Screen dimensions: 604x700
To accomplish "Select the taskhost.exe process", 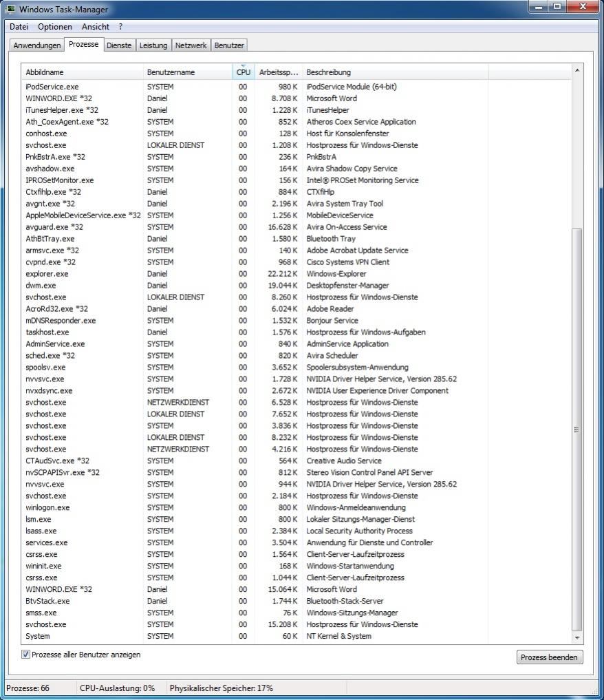I will tap(296, 332).
